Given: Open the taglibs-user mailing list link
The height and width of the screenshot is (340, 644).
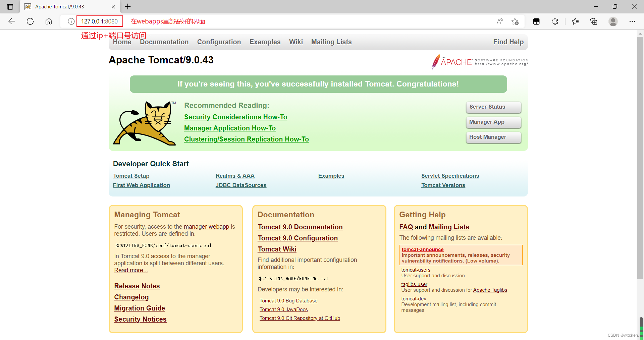Looking at the screenshot, I should [414, 284].
